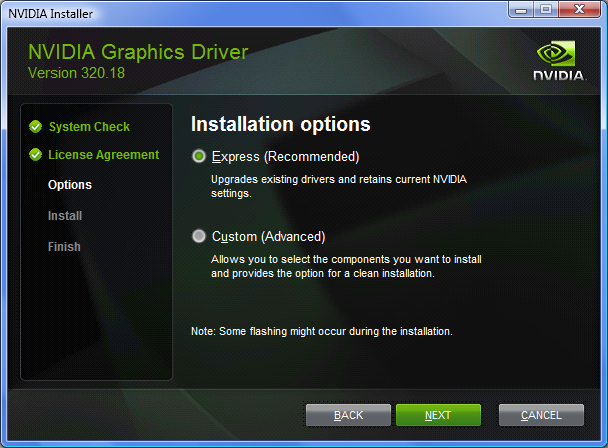Select the Express (Recommended) radio button
608x448 pixels.
pyautogui.click(x=199, y=157)
